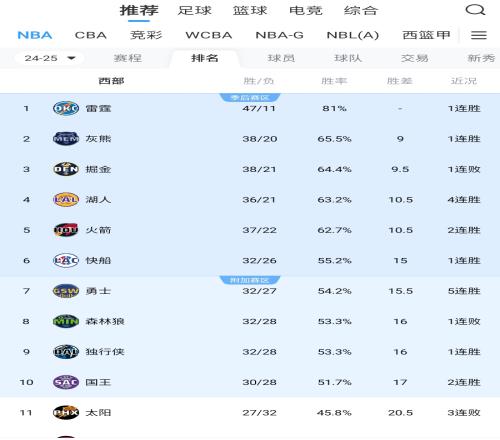Select the NBA-G league tab
The image size is (500, 440).
click(x=279, y=35)
